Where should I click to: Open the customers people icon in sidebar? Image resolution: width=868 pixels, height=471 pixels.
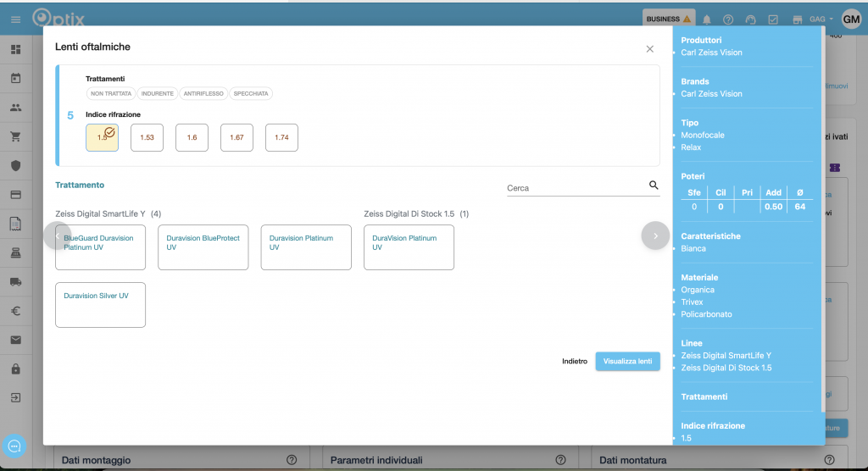tap(15, 108)
